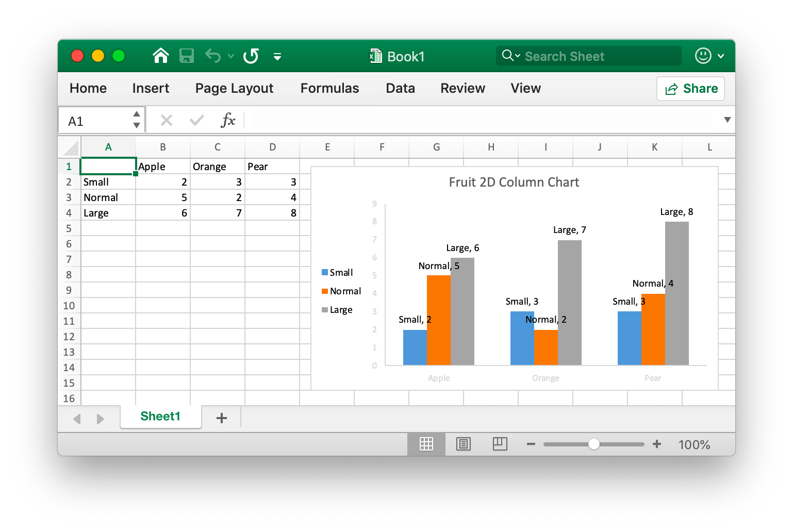Open the Search Sheet dropdown arrow
This screenshot has height=532, width=793.
tap(517, 56)
